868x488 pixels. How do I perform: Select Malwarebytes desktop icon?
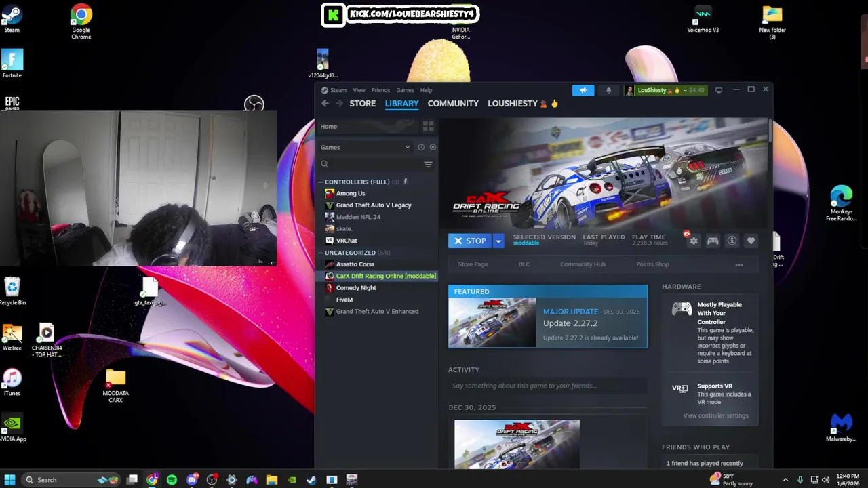tap(841, 427)
